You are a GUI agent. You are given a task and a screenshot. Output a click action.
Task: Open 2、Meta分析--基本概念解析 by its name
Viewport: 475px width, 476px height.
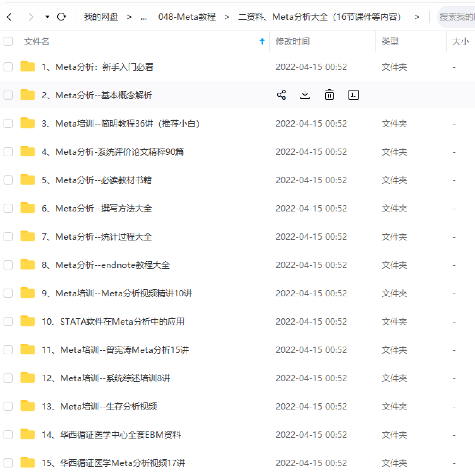coord(97,95)
